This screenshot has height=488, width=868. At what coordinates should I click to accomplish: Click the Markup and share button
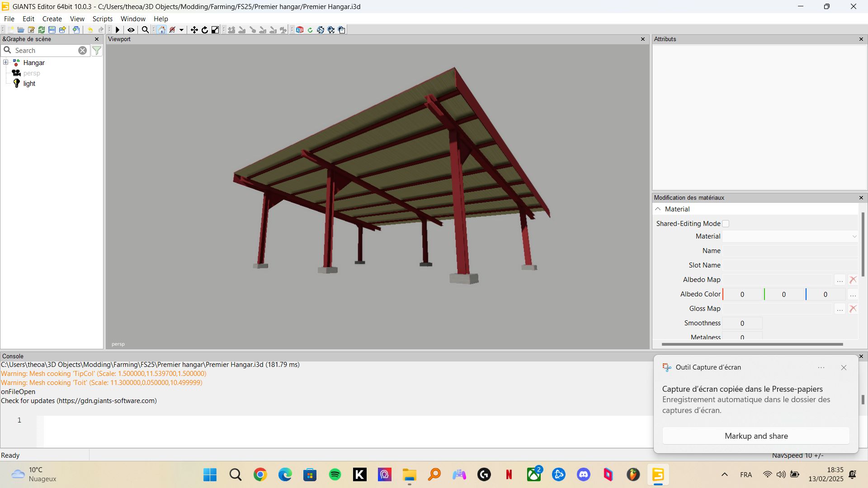(755, 436)
